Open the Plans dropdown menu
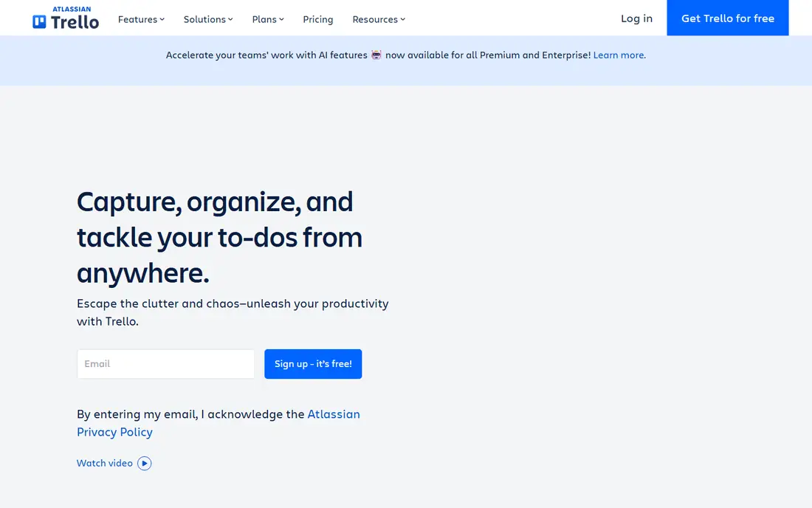This screenshot has height=508, width=812. click(x=268, y=19)
